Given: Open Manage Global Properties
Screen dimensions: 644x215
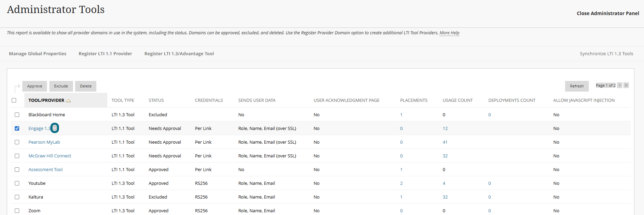Looking at the screenshot, I should [x=38, y=53].
